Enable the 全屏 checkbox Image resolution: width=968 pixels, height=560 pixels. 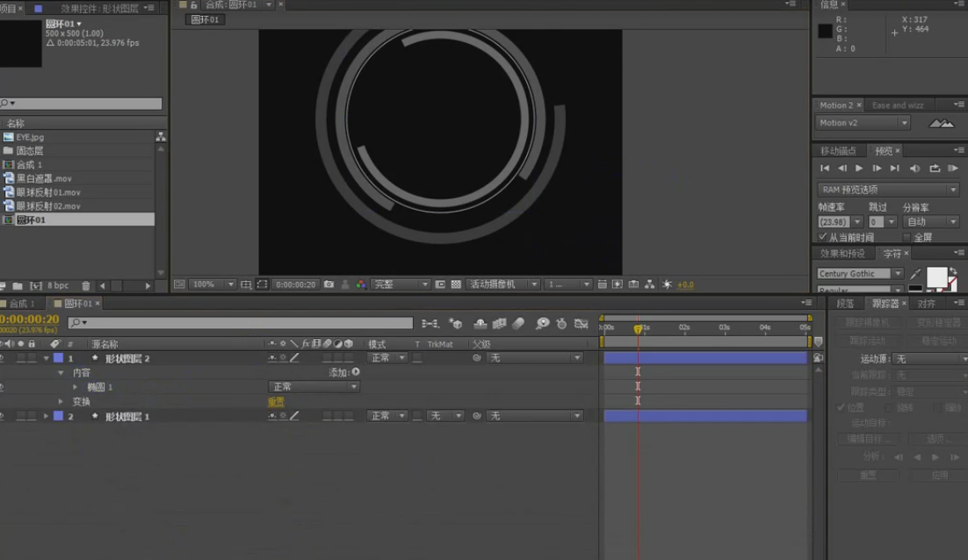(x=907, y=238)
